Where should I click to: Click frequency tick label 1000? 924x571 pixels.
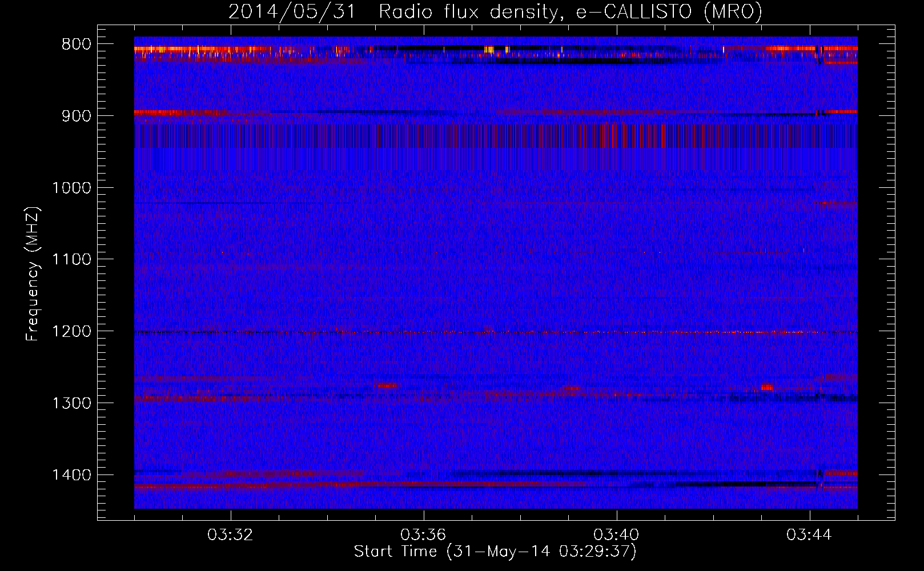(72, 188)
